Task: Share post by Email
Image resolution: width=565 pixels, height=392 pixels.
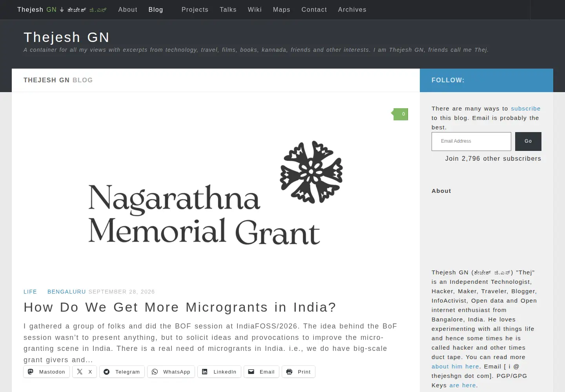Action: tap(261, 372)
